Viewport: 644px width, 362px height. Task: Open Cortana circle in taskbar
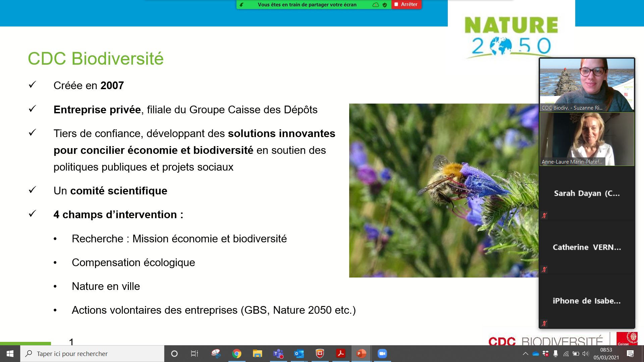(174, 354)
